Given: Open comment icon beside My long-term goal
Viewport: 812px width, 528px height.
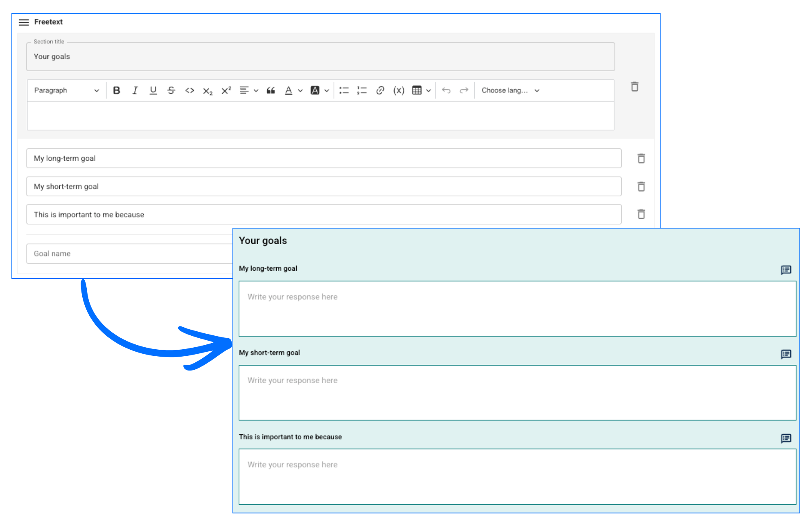Looking at the screenshot, I should tap(786, 270).
